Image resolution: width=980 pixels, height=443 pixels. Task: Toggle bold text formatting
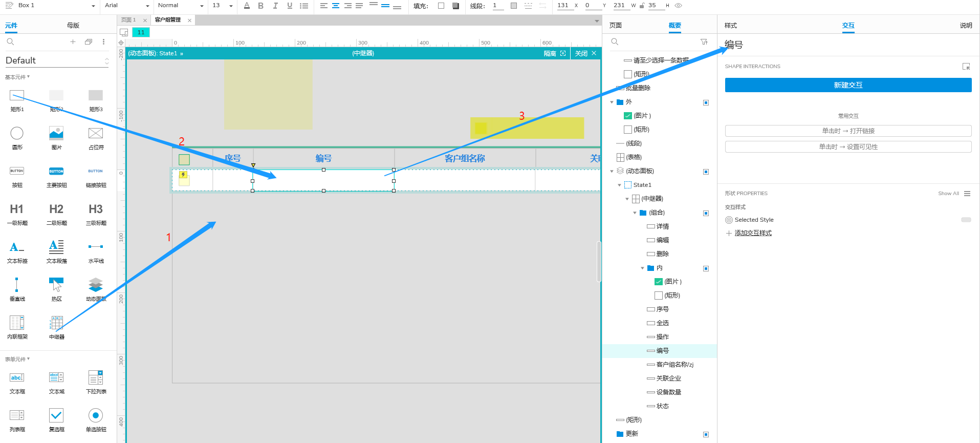click(x=261, y=6)
